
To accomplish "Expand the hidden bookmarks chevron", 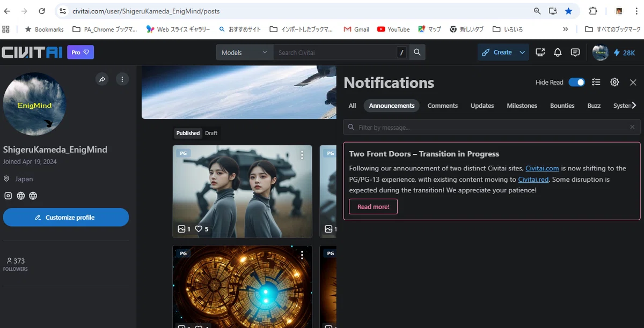I will coord(566,29).
